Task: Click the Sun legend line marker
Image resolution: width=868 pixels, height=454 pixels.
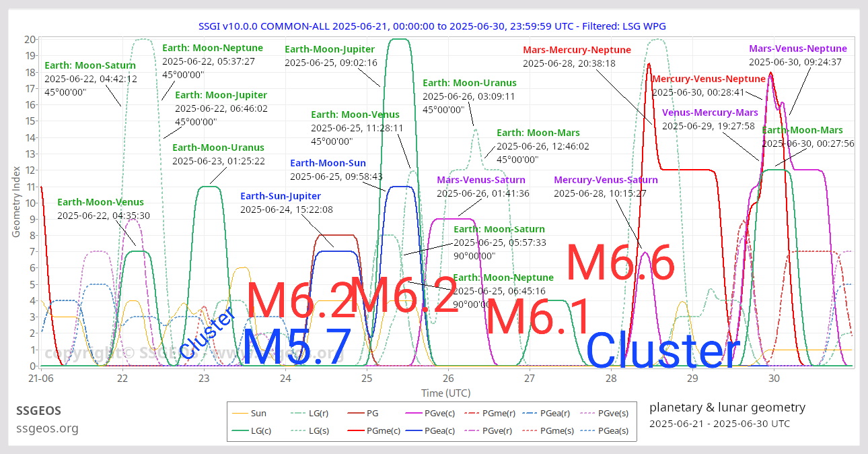Action: [239, 414]
